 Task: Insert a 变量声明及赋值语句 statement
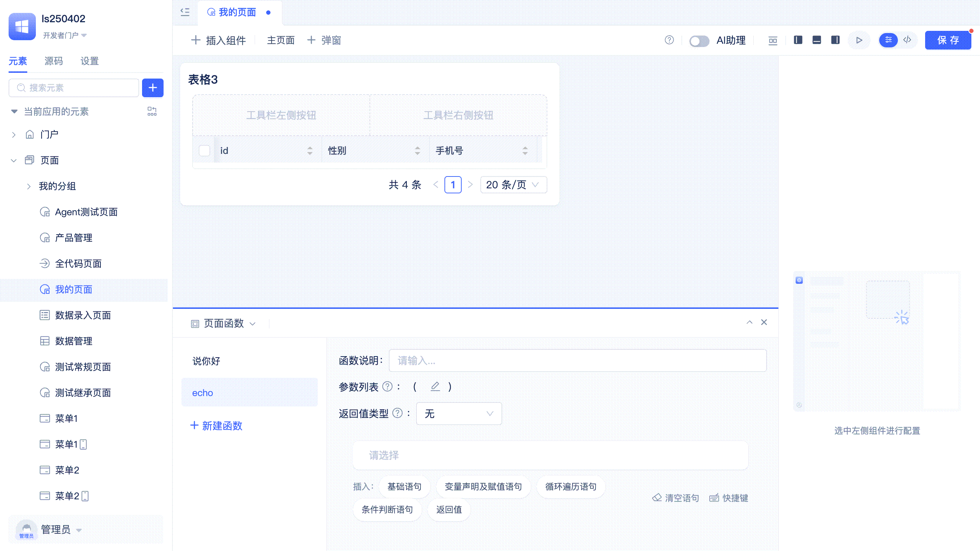coord(483,487)
